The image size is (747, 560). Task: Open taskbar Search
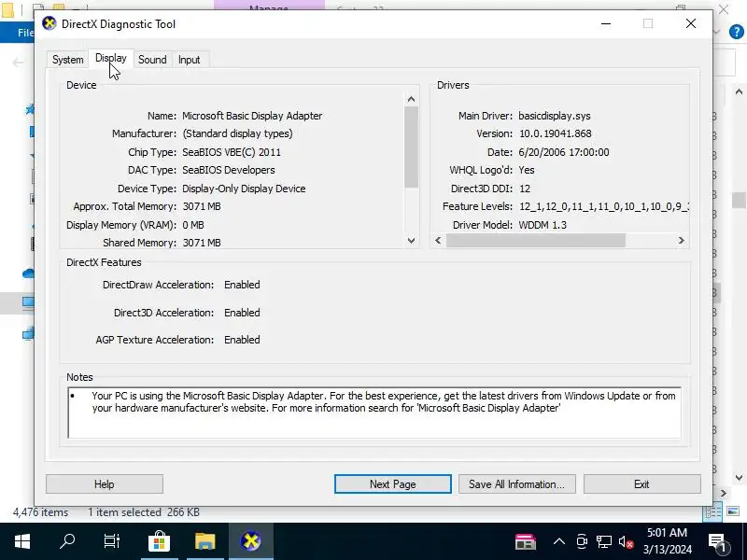[67, 541]
